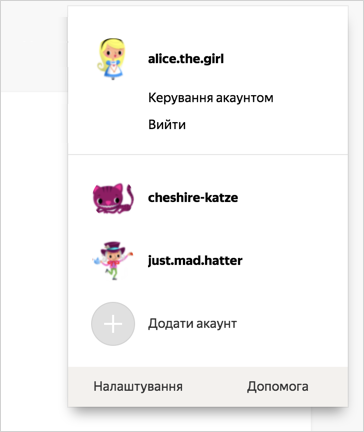Click the purple Cheshire cat avatar
This screenshot has height=432, width=364.
[113, 198]
